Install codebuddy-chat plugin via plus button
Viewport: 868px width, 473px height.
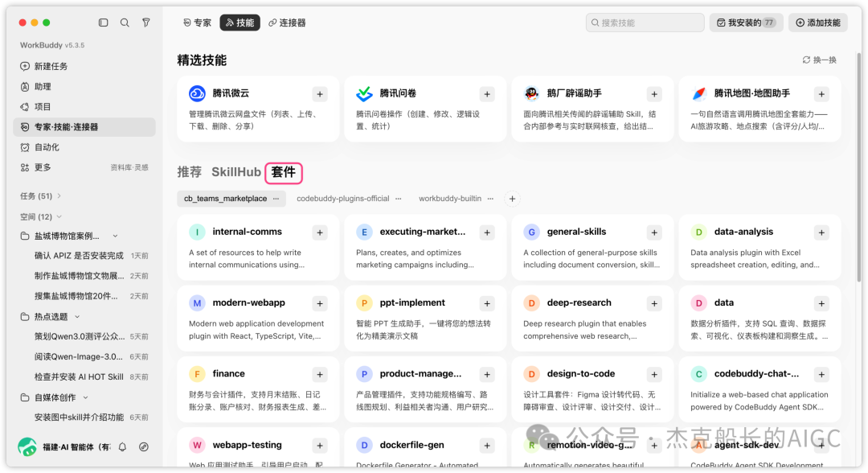coord(821,375)
